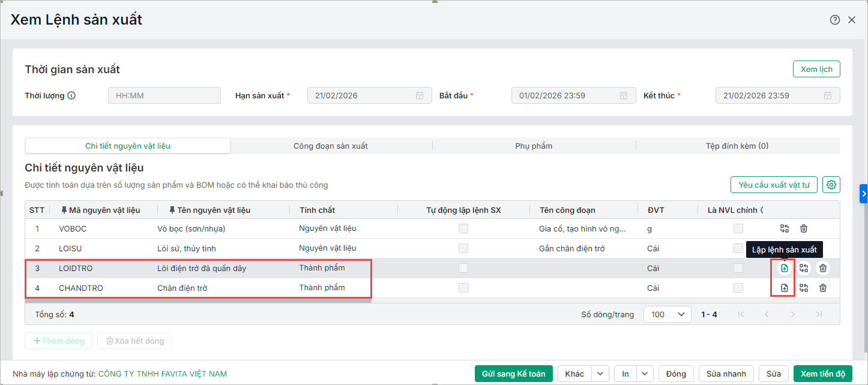Click create production order icon for CHANDTRO
Viewport: 868px width, 385px height.
(x=784, y=288)
